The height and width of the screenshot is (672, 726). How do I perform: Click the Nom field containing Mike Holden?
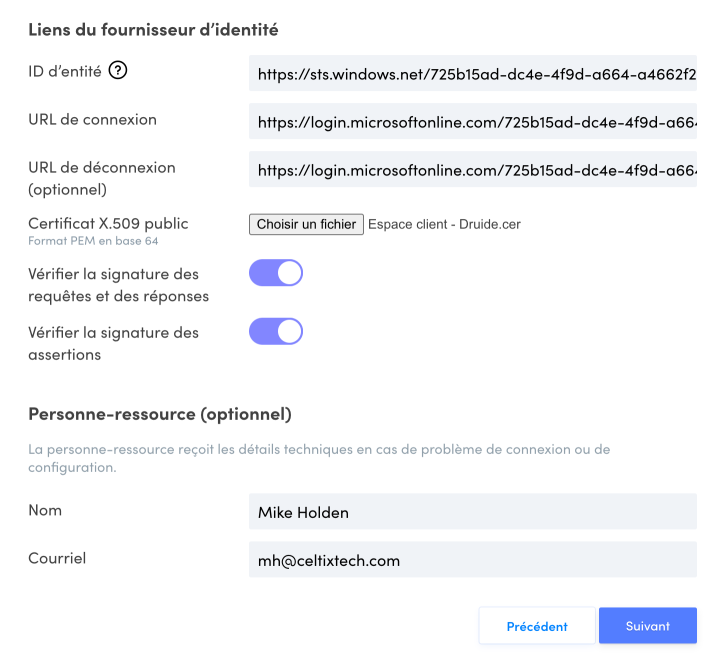[x=472, y=513]
